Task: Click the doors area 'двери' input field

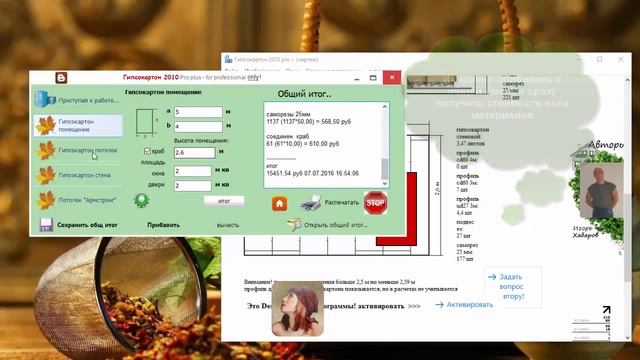Action: [193, 186]
